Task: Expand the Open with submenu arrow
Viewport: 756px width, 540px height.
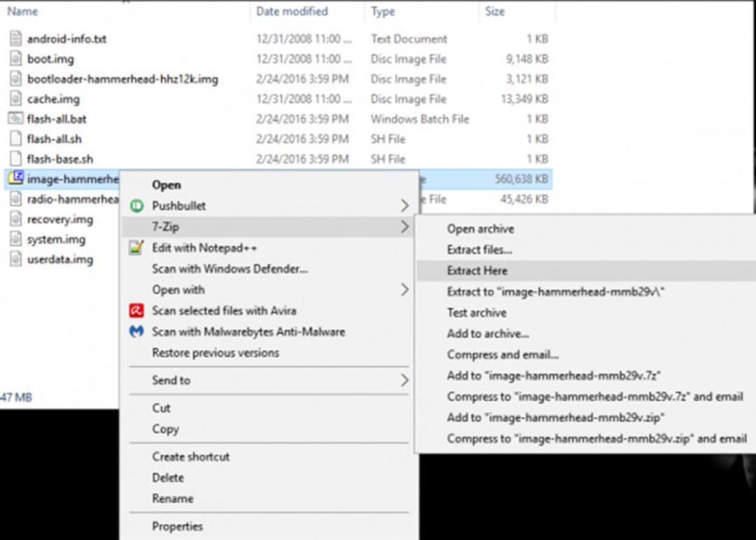Action: (x=405, y=290)
